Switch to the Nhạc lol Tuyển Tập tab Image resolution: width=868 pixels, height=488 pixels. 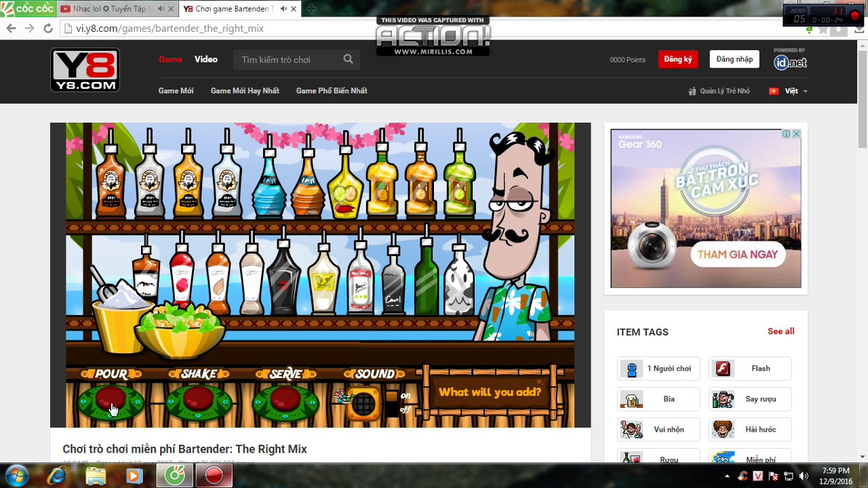point(115,9)
